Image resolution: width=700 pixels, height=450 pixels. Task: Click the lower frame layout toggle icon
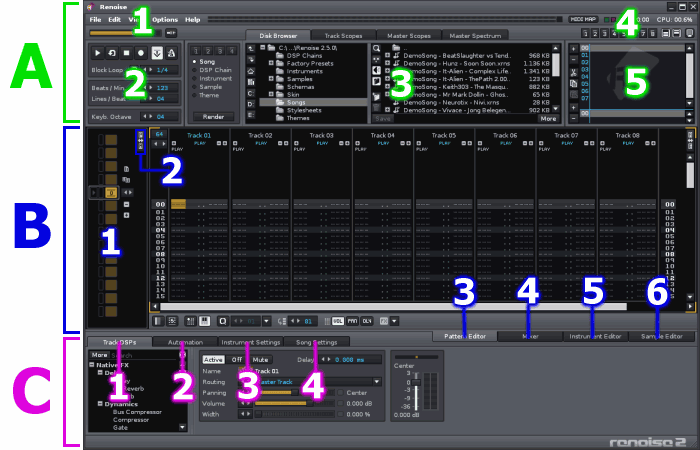click(676, 33)
